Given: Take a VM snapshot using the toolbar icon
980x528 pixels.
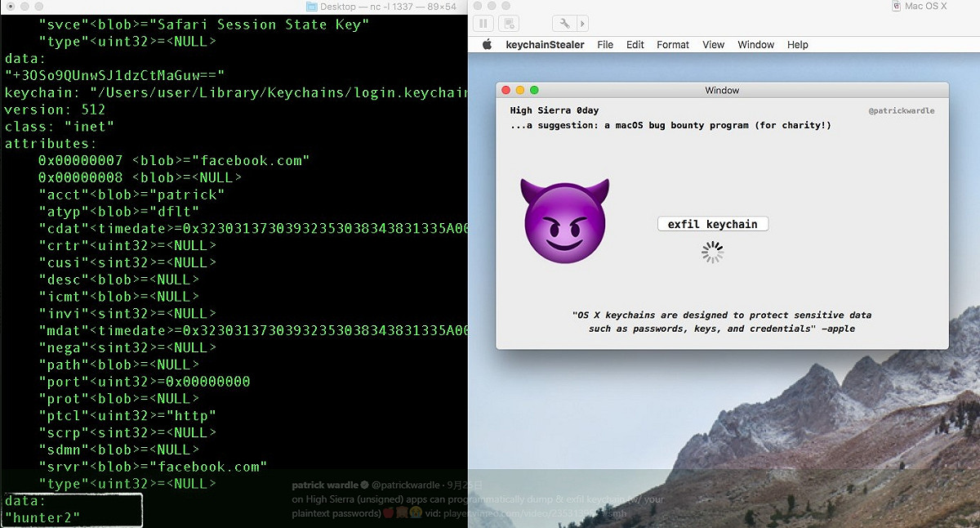Looking at the screenshot, I should point(508,24).
